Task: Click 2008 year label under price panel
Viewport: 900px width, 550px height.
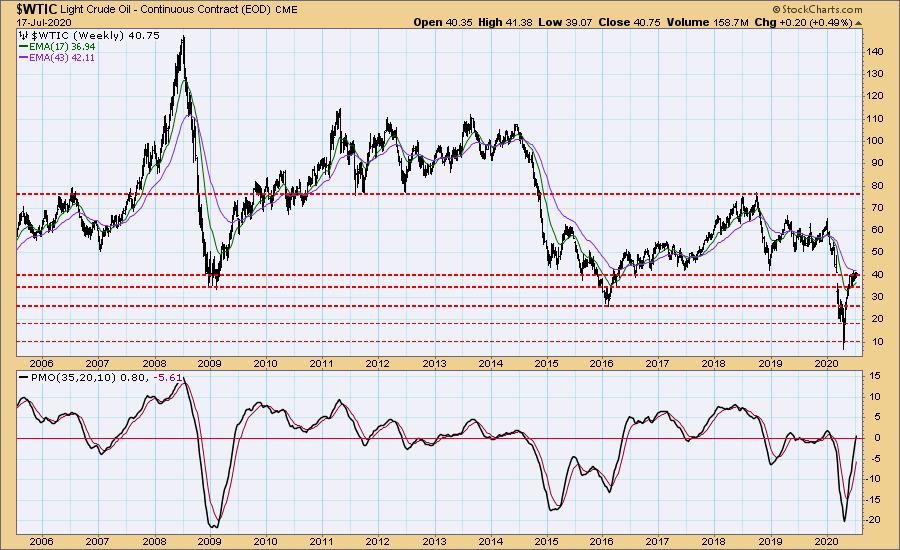Action: [x=154, y=363]
